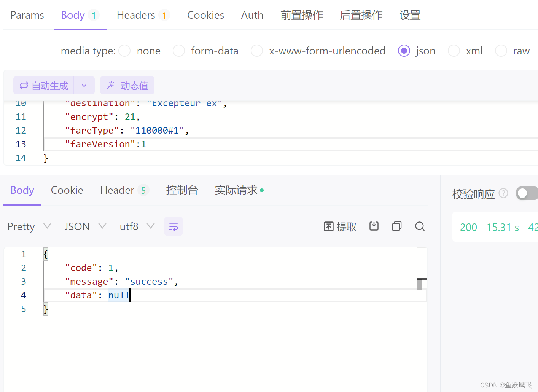This screenshot has height=392, width=538.
Task: Open the utf8 encoding dropdown
Action: point(137,226)
